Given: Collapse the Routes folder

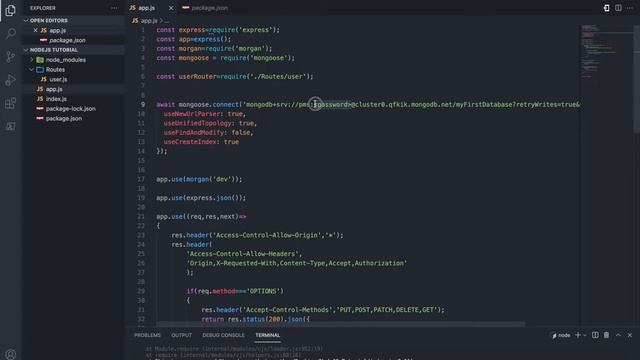Looking at the screenshot, I should coord(55,69).
